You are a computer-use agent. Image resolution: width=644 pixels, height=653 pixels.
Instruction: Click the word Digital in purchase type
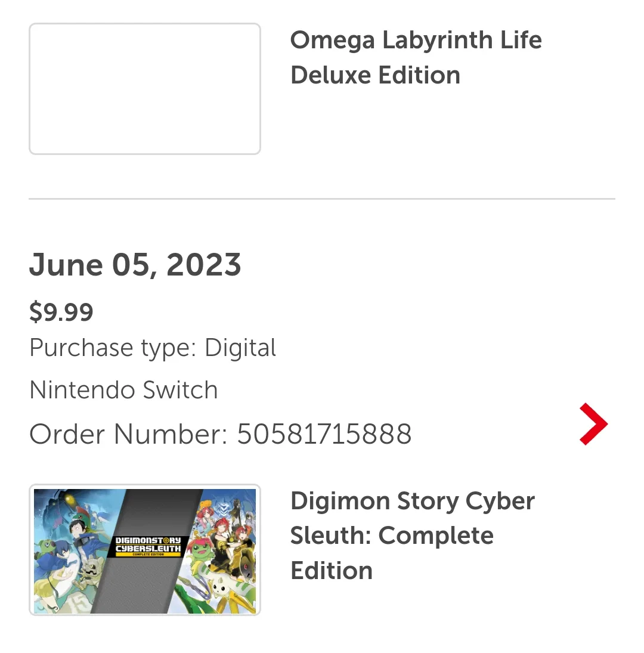point(240,348)
